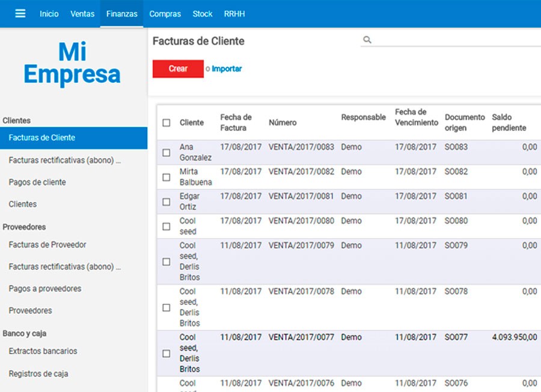Check the Ana Gonzalez invoice row
The image size is (541, 392).
tap(167, 153)
